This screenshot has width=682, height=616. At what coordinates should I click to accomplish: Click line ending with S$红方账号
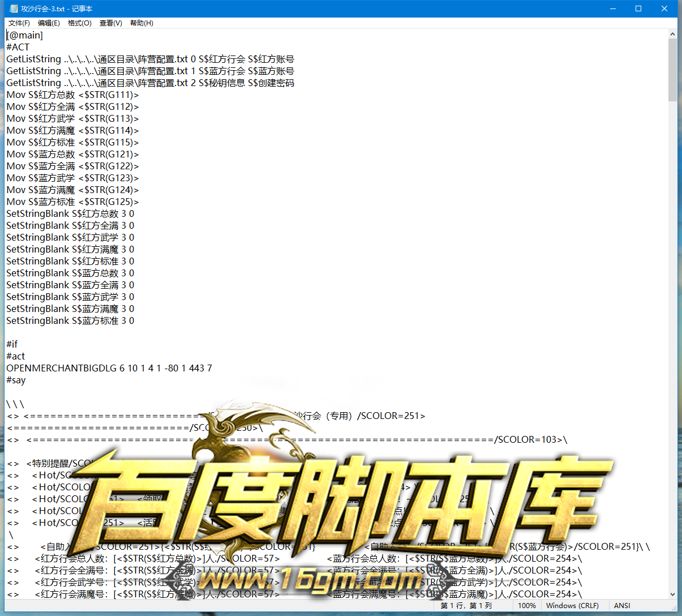(x=150, y=59)
